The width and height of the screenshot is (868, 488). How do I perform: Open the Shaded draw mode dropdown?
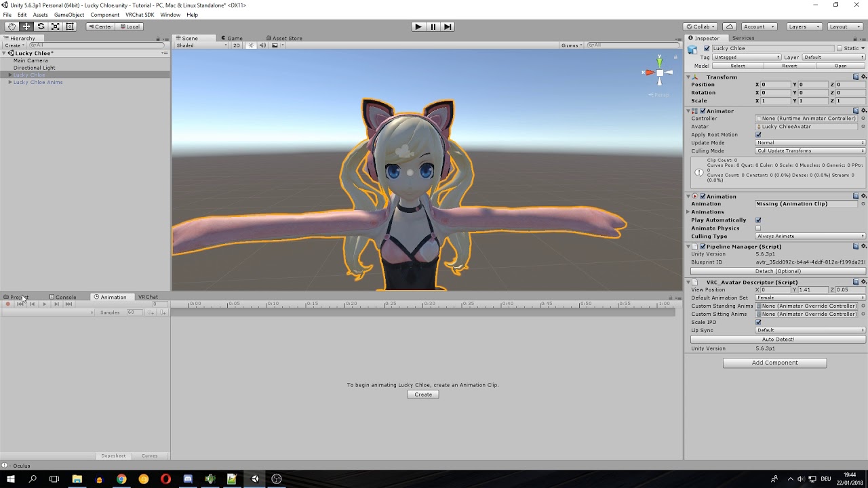(x=201, y=45)
